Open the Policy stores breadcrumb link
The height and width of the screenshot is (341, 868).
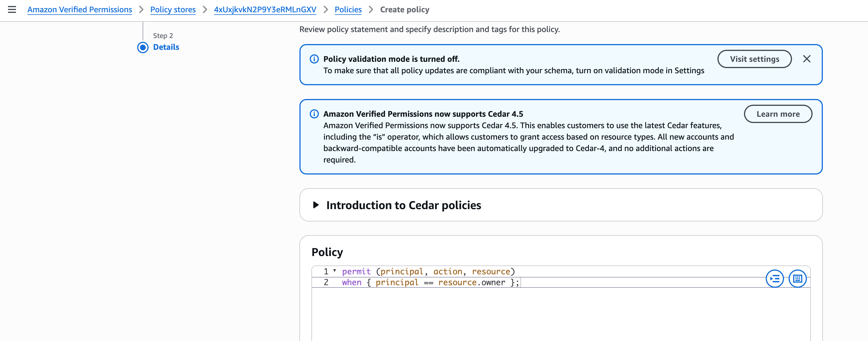pyautogui.click(x=173, y=9)
